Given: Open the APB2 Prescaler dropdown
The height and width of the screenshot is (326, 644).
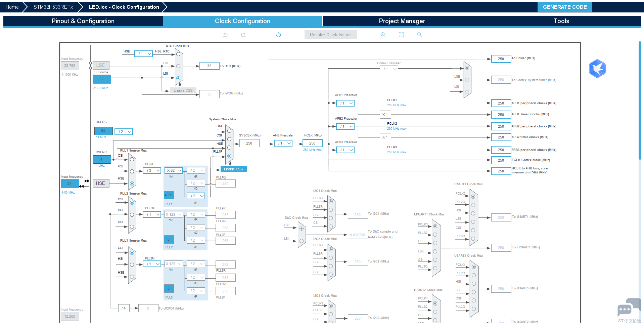Looking at the screenshot, I should [x=345, y=126].
